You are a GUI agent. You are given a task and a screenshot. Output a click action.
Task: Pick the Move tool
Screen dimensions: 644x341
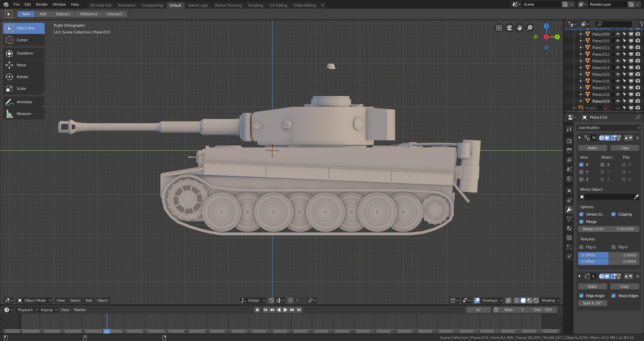coord(24,65)
